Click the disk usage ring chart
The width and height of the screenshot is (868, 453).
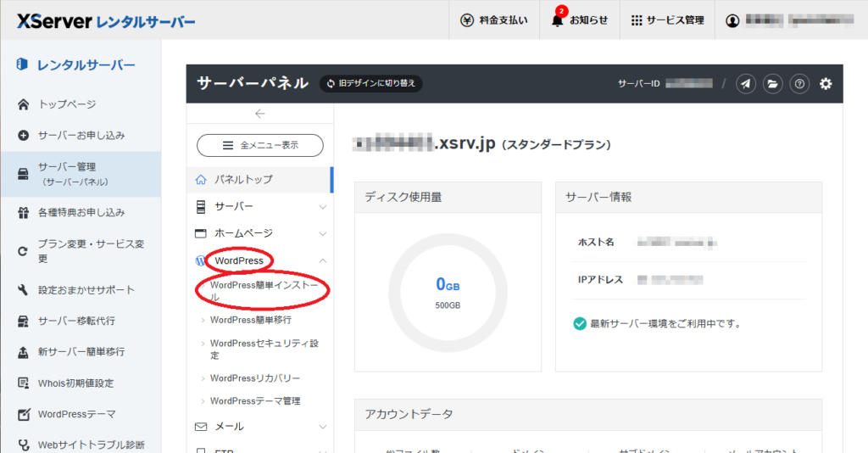coord(448,293)
